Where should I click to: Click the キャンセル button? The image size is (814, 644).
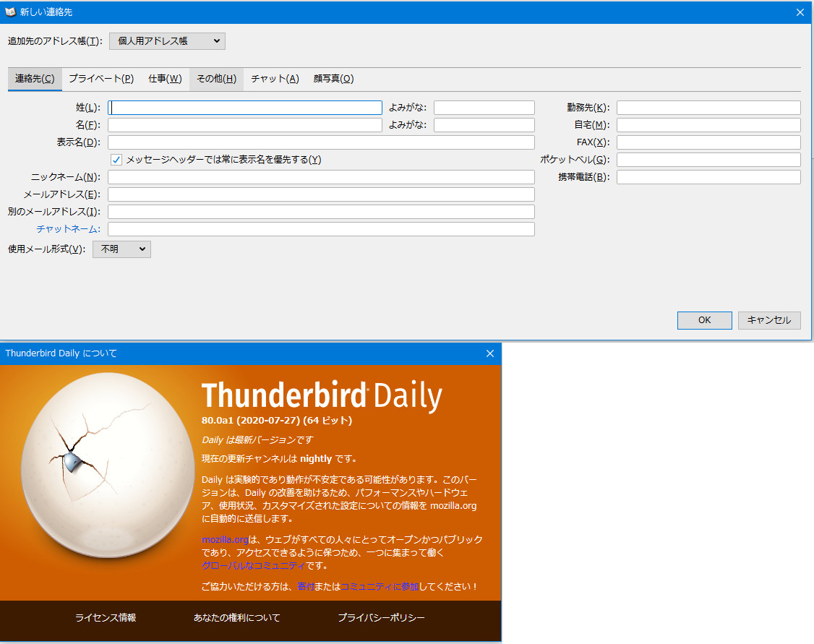pyautogui.click(x=769, y=320)
